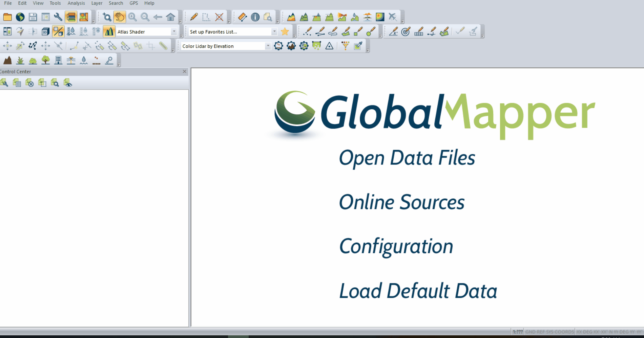Select the Zoom tool with plus magnifier
Screen dimensions: 644x338
pos(107,17)
